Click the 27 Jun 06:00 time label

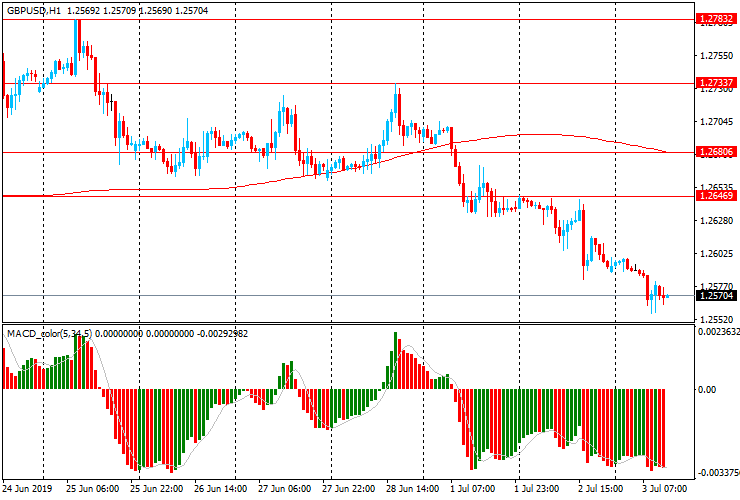285,488
